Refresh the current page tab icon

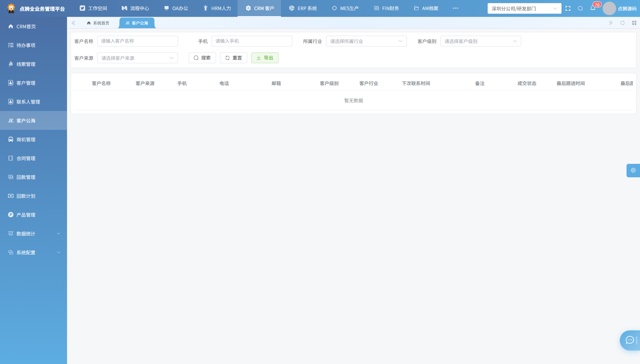tap(623, 23)
